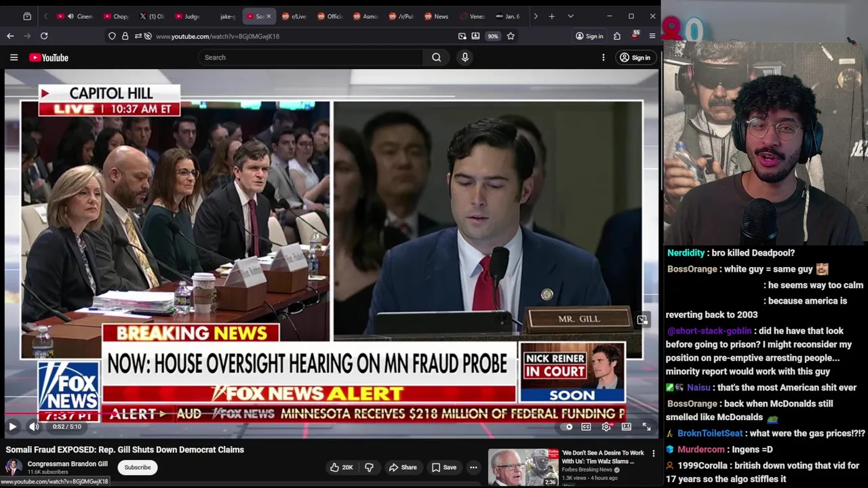Like the video with thumbs-up 20K
The width and height of the screenshot is (868, 488).
pos(341,467)
